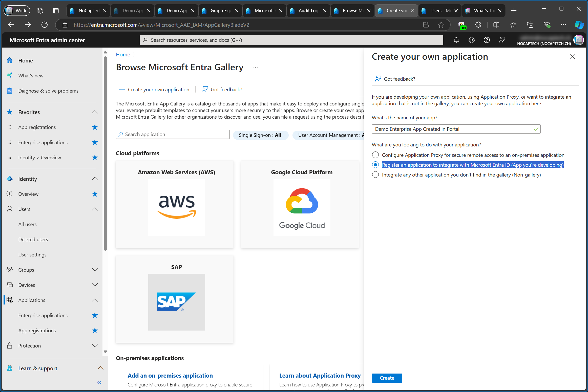Click the close button on 'Create your own application' panel
Viewport: 588px width, 392px height.
572,56
